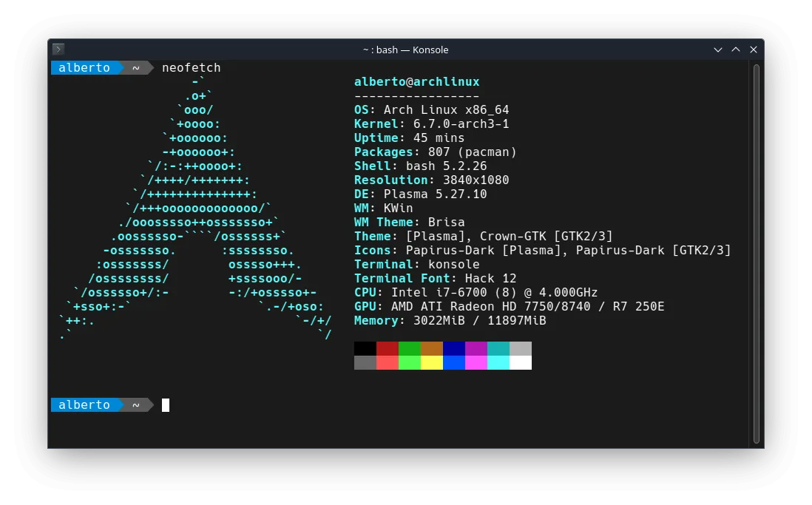
Task: Click the 'Packages: 807 (pacman)' line
Action: (x=435, y=152)
